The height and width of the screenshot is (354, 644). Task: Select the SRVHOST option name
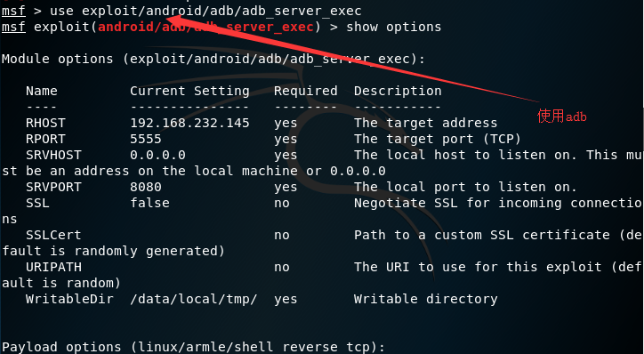[x=53, y=156]
